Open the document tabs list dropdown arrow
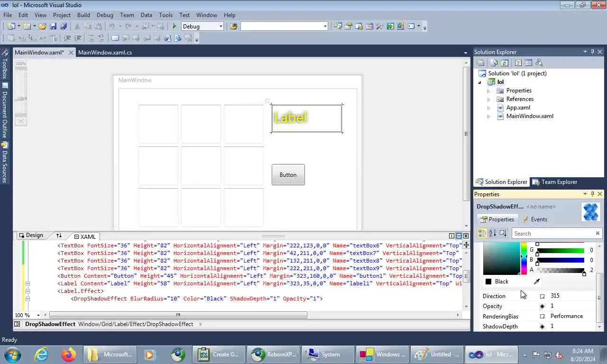 (466, 53)
